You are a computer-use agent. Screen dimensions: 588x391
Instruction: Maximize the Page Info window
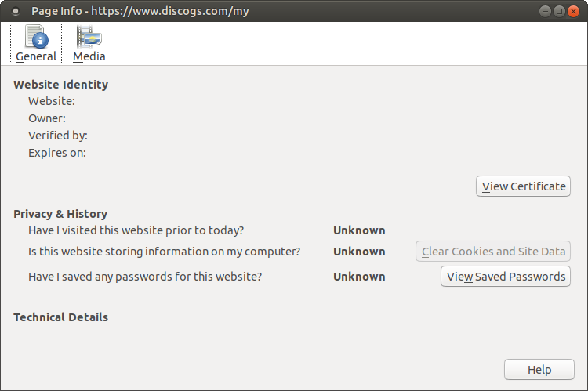[559, 11]
